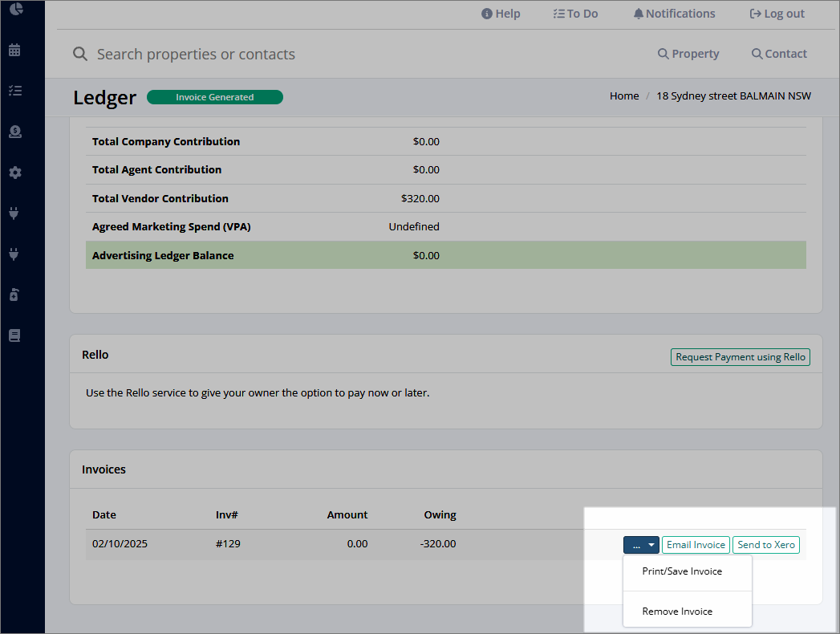Screen dimensions: 840x634
Task: Open Help in the top bar
Action: pos(501,14)
